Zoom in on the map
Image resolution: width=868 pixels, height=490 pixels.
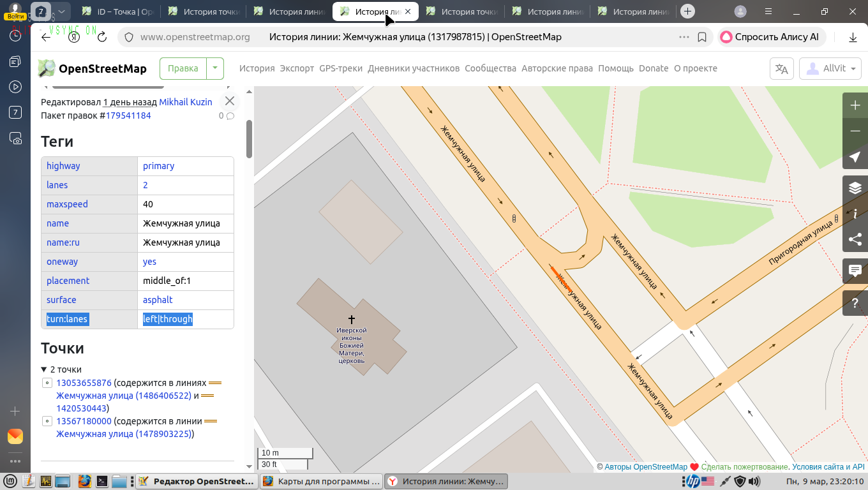pyautogui.click(x=855, y=105)
